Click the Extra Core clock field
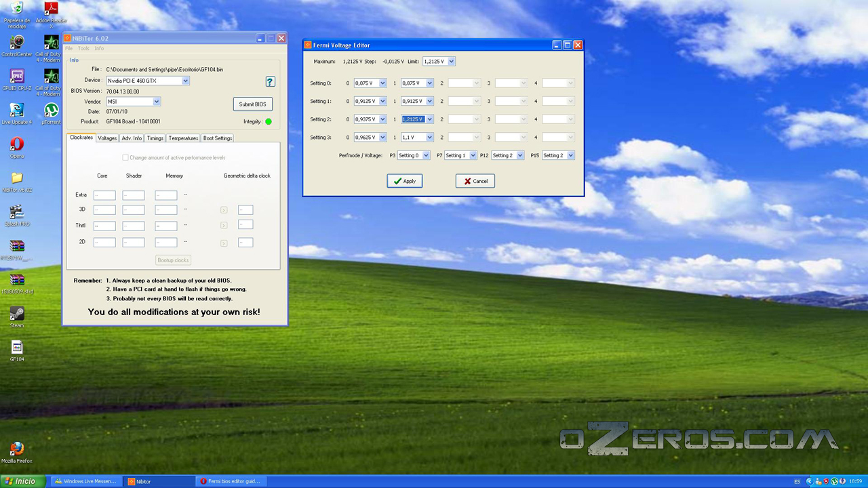 coord(104,195)
